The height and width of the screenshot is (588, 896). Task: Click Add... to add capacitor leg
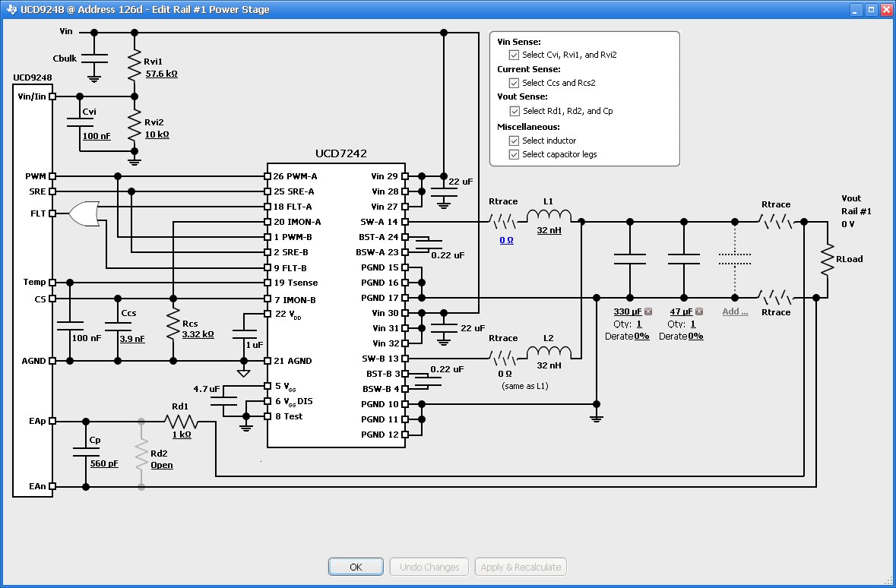(735, 312)
